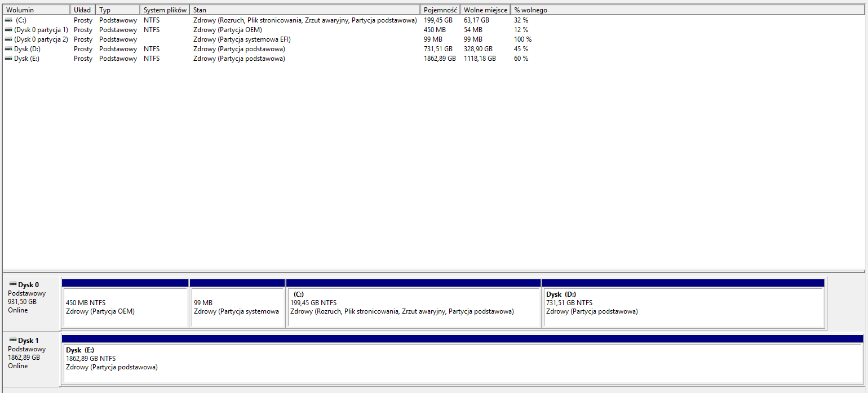868x393 pixels.
Task: Select the 99 MB system partition block
Action: (x=237, y=307)
